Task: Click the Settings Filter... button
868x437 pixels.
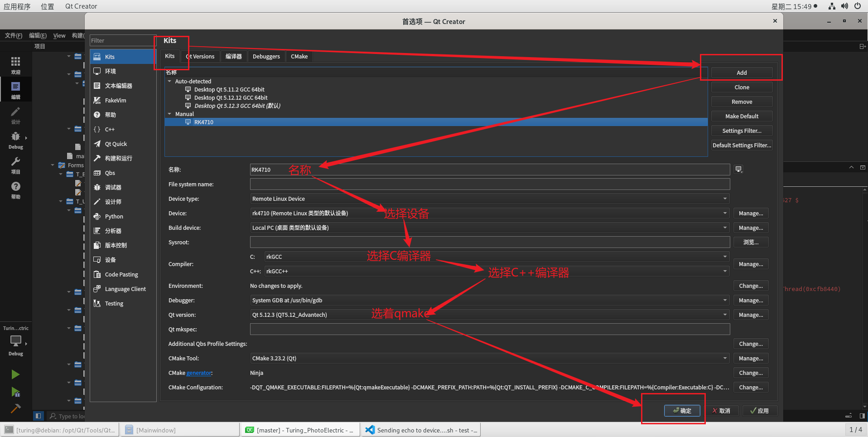Action: (742, 131)
